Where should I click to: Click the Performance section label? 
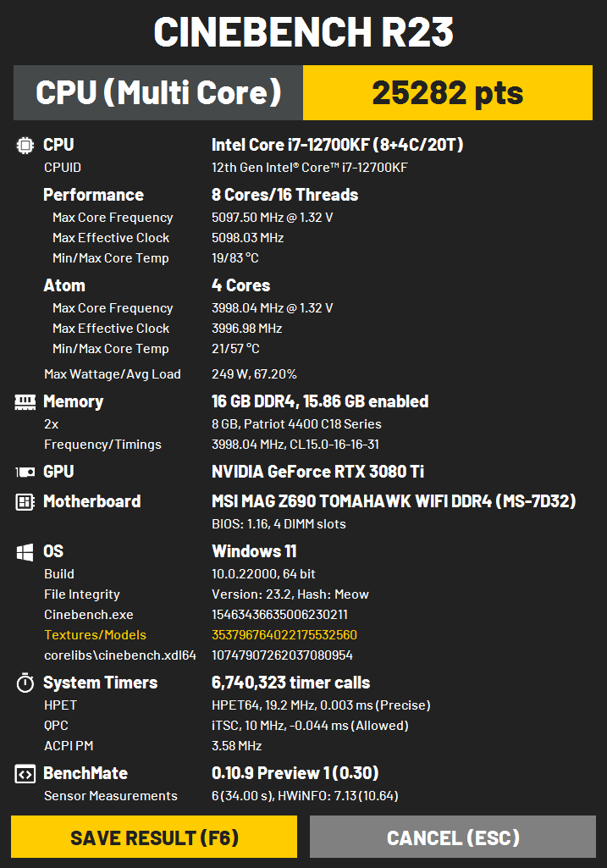[93, 195]
